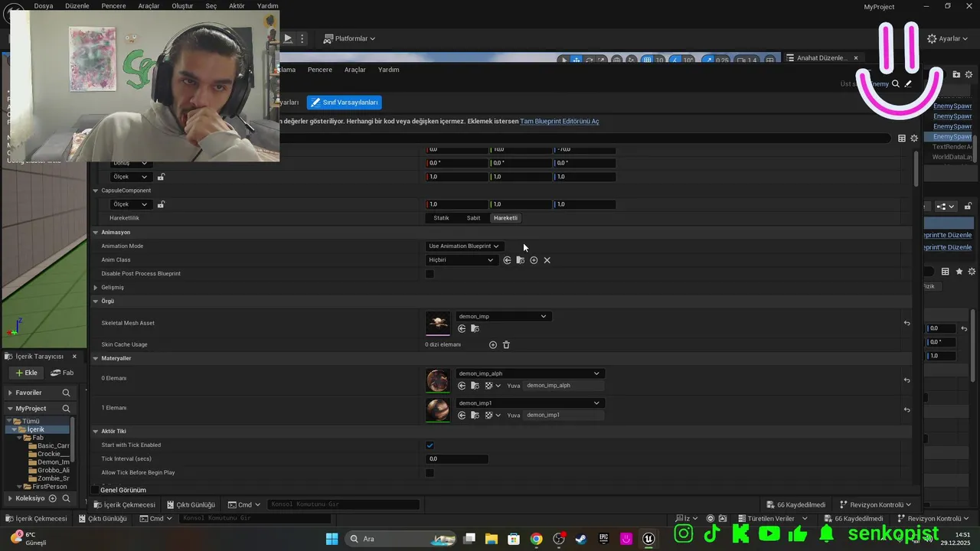The image size is (980, 551).
Task: Open Animation Mode dropdown Use Animation Blueprint
Action: point(464,246)
